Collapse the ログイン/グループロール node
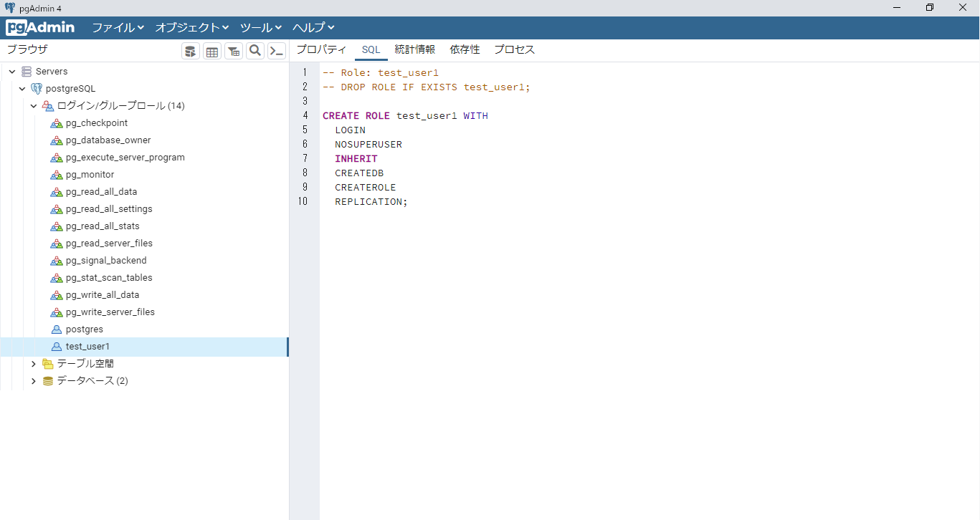Viewport: 980px width, 520px height. pos(33,106)
